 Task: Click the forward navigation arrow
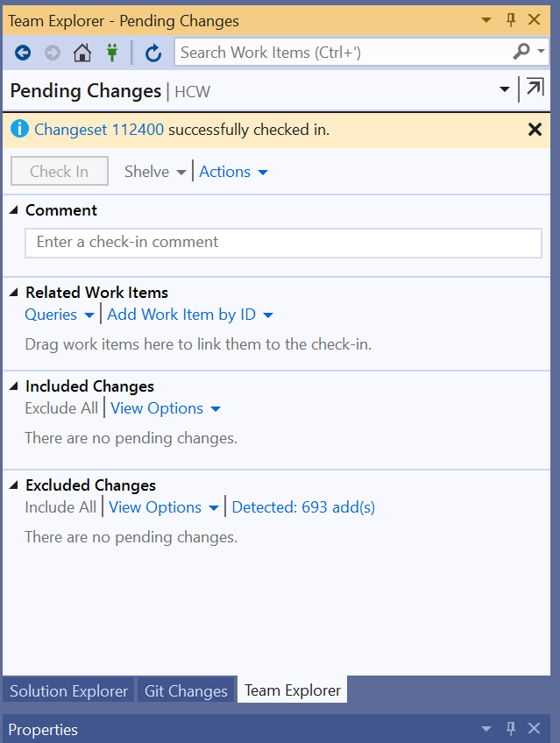[x=52, y=53]
